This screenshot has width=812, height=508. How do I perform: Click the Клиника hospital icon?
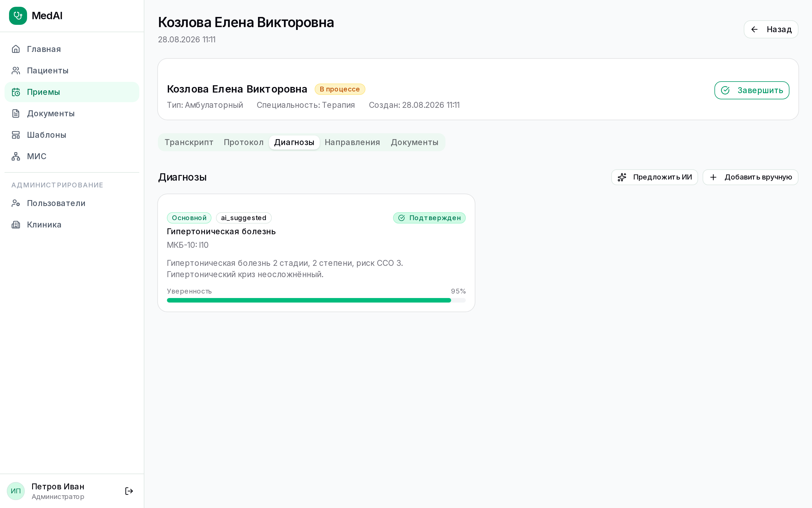click(x=16, y=225)
